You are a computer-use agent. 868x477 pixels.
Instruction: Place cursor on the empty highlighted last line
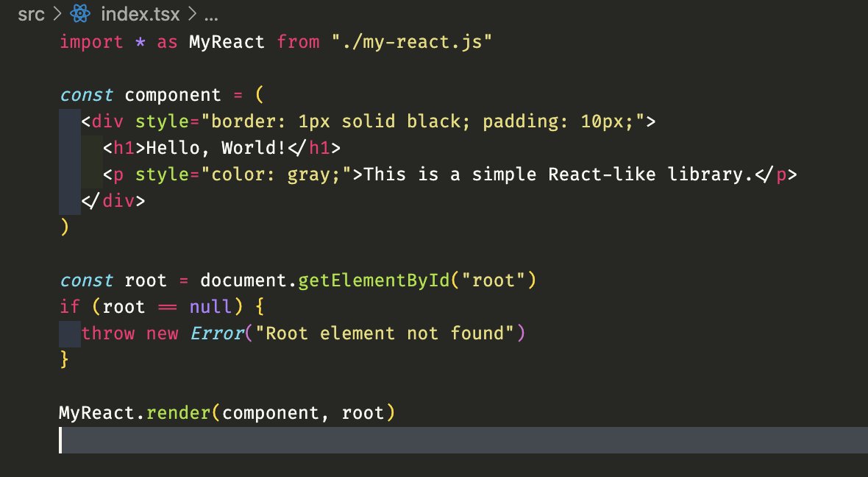(463, 440)
